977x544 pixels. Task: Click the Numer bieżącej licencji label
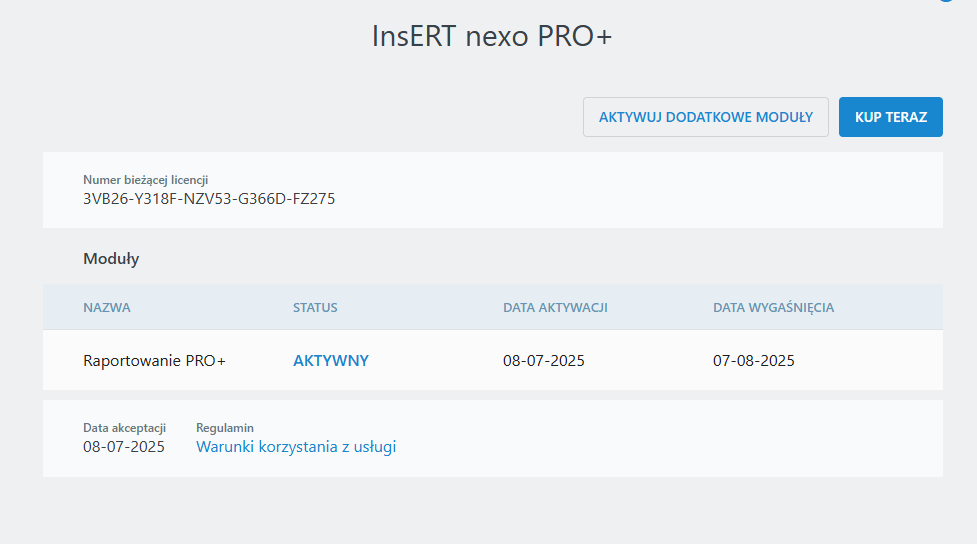click(x=146, y=180)
